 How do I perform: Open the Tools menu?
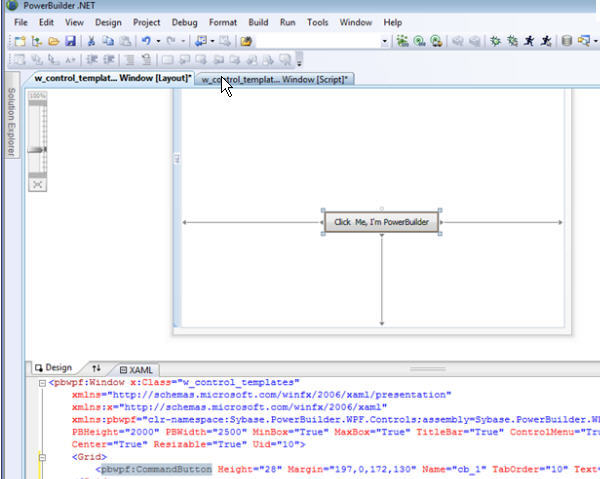pos(318,23)
